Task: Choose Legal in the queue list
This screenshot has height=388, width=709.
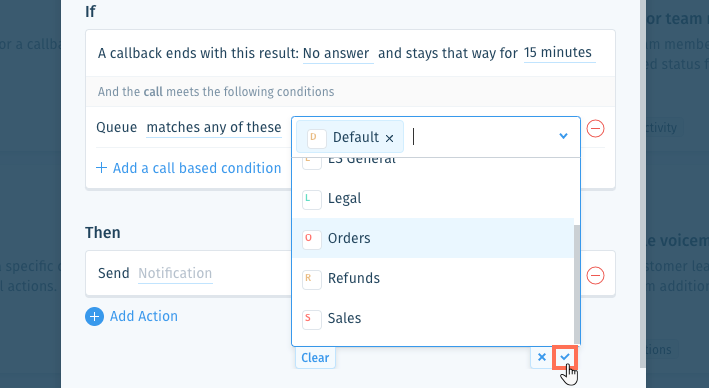Action: click(x=433, y=199)
